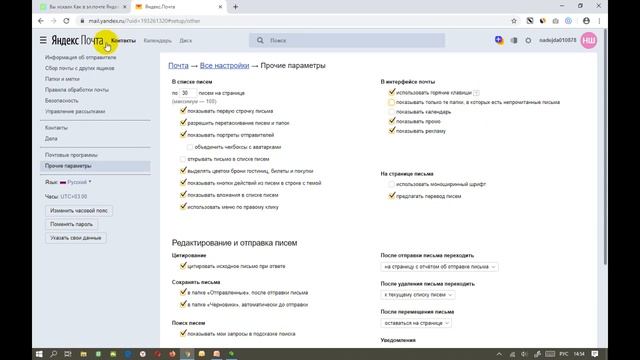Toggle показывать мои запросы в подсказке поиска

pyautogui.click(x=183, y=333)
